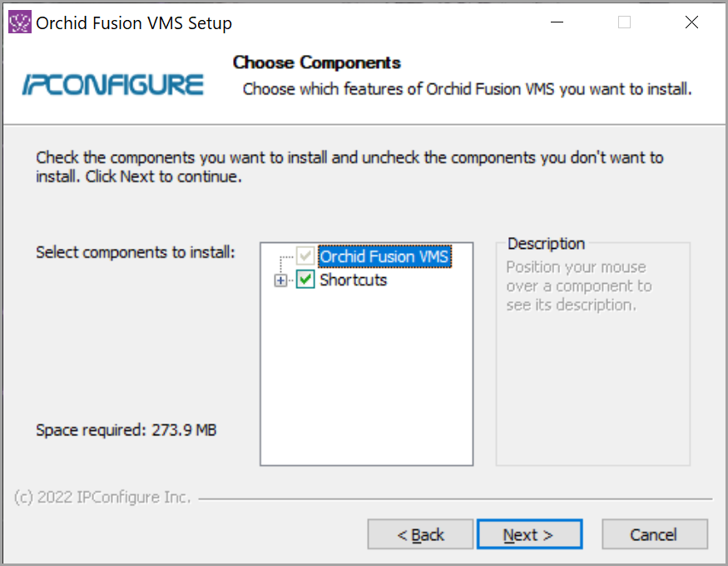Screen dimensions: 728x566
Task: Expand the Shortcuts tree node
Action: tap(280, 281)
